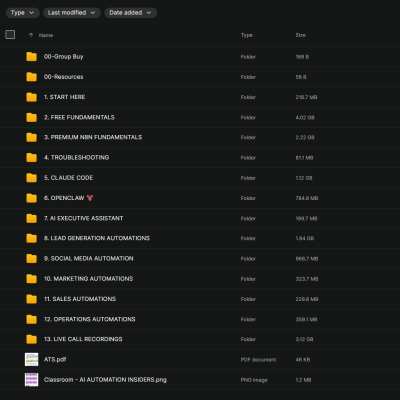
Task: Select the '00-Group Buy' folder name
Action: 64,57
